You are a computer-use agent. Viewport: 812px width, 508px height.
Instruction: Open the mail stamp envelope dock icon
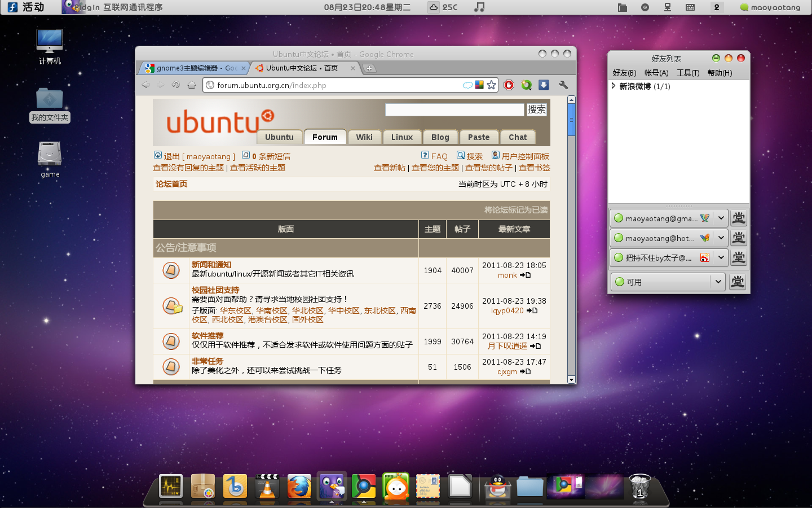(428, 485)
